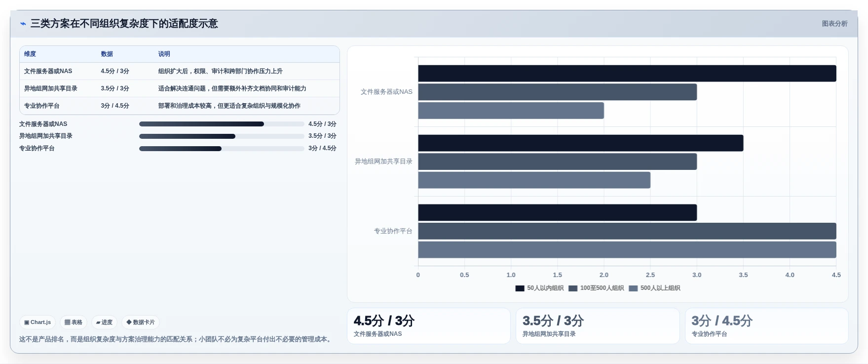Click the 文件服务器或NAS data card

tap(429, 326)
